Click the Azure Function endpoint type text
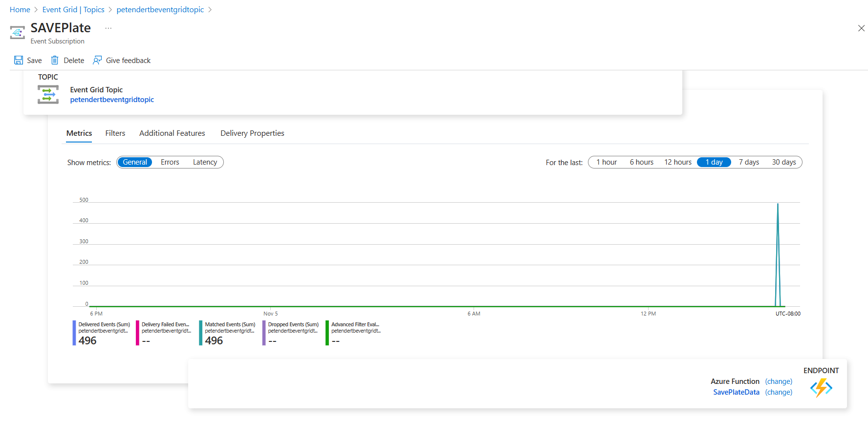Viewport: 868px width, 422px height. pos(735,381)
